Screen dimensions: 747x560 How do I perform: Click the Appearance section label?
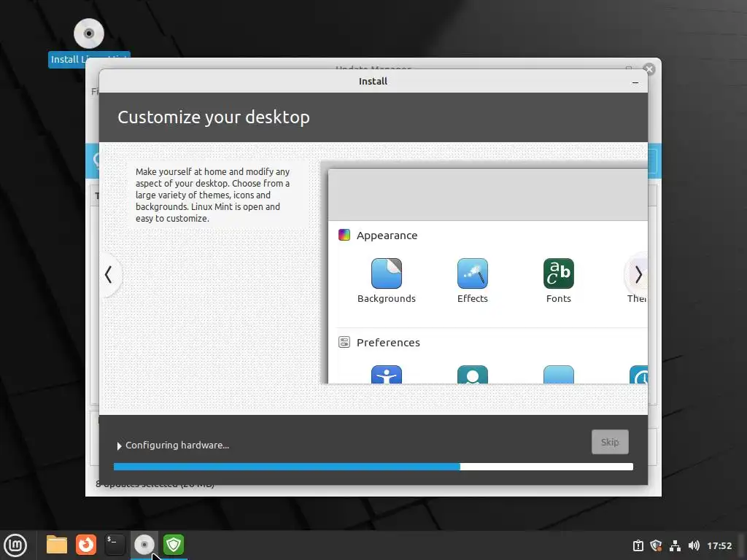tap(387, 236)
